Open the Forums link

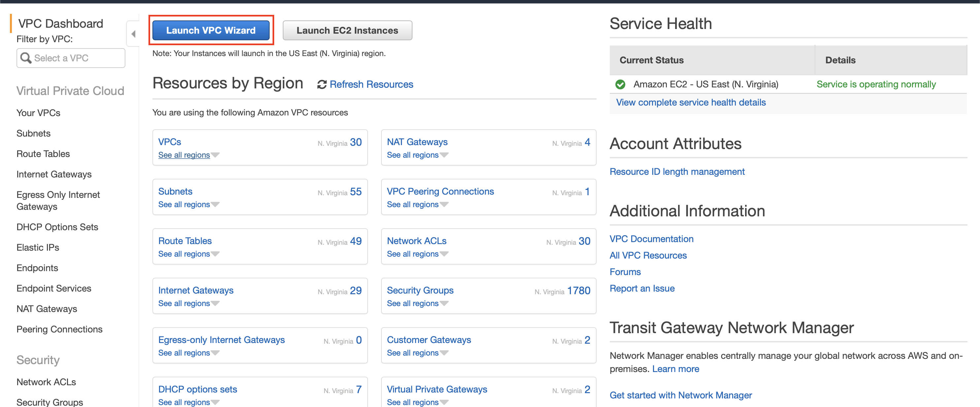click(x=625, y=272)
